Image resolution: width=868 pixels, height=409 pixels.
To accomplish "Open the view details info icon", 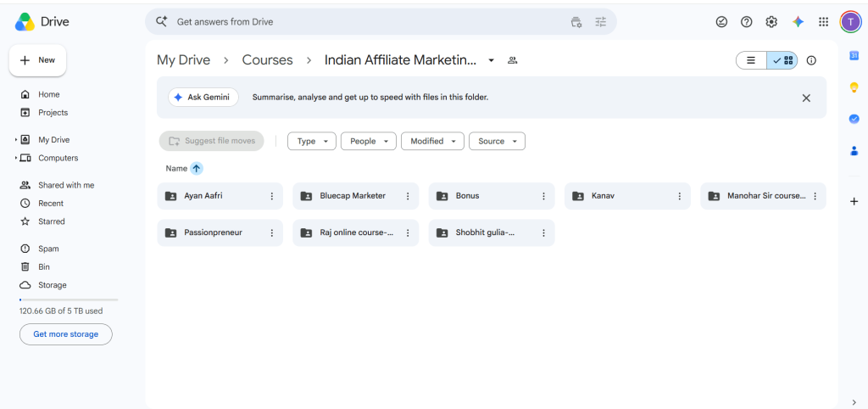I will (811, 60).
